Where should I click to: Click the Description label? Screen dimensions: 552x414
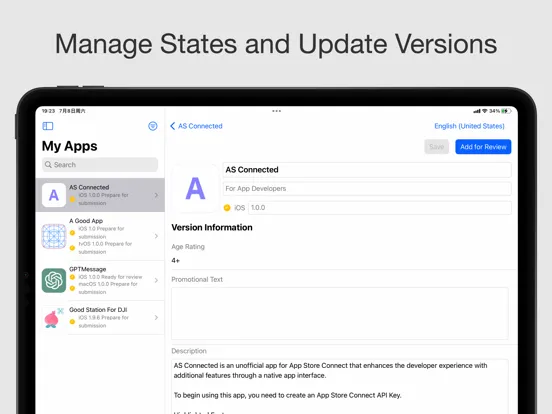pyautogui.click(x=189, y=351)
